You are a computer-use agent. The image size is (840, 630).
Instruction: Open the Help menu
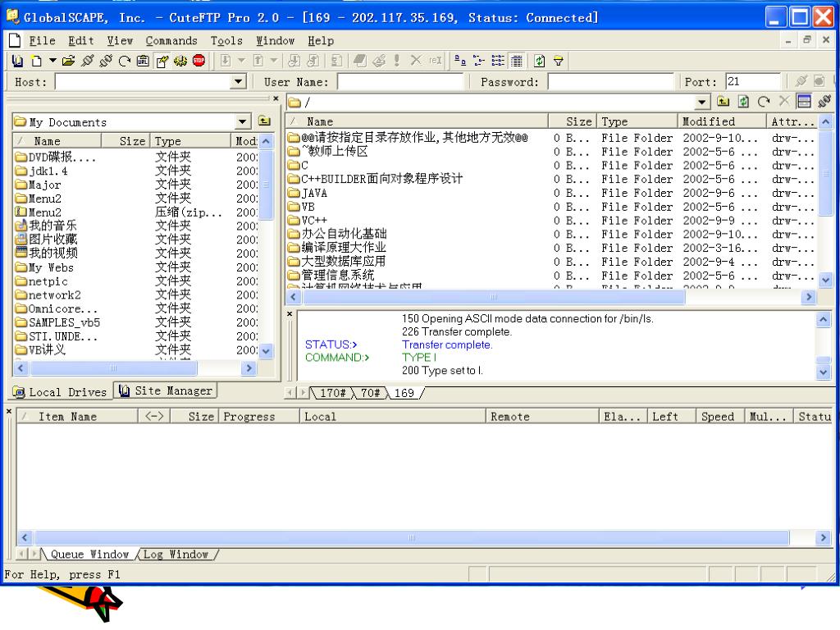click(321, 41)
